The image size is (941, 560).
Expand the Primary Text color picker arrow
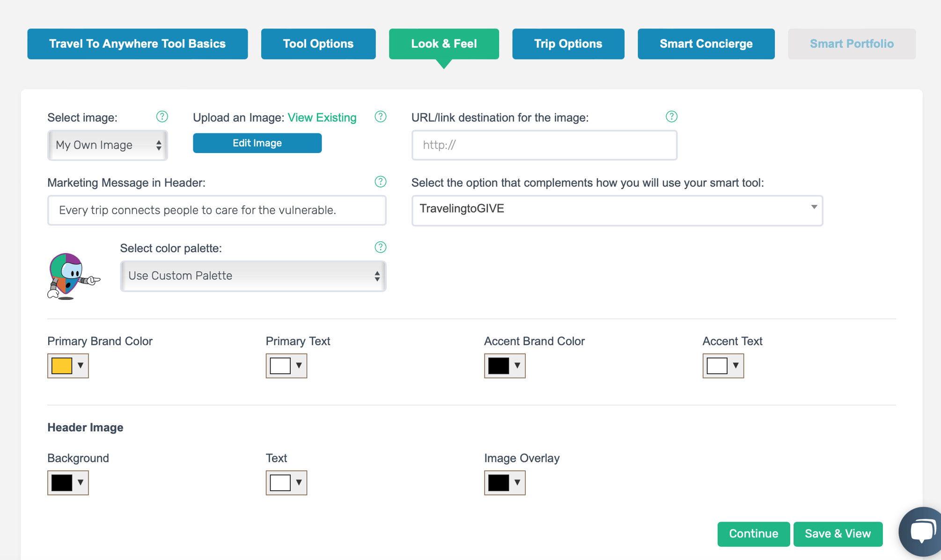[299, 365]
